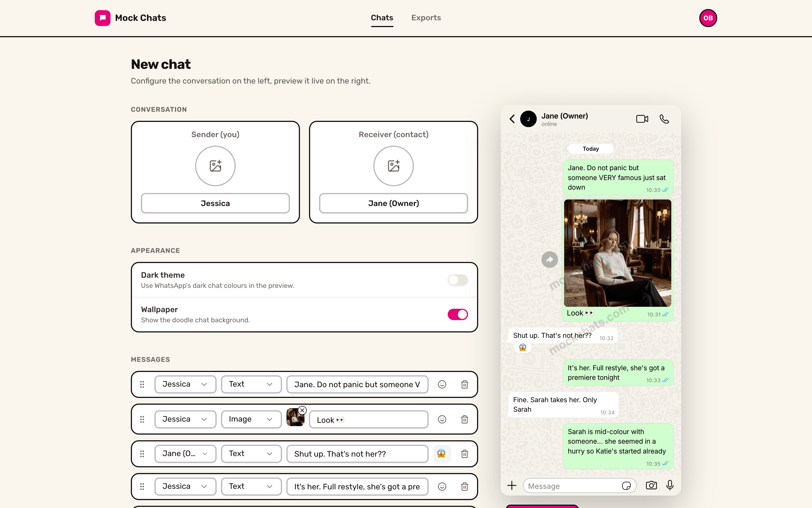Screen dimensions: 812x508
Task: Upload sender avatar image
Action: (215, 166)
